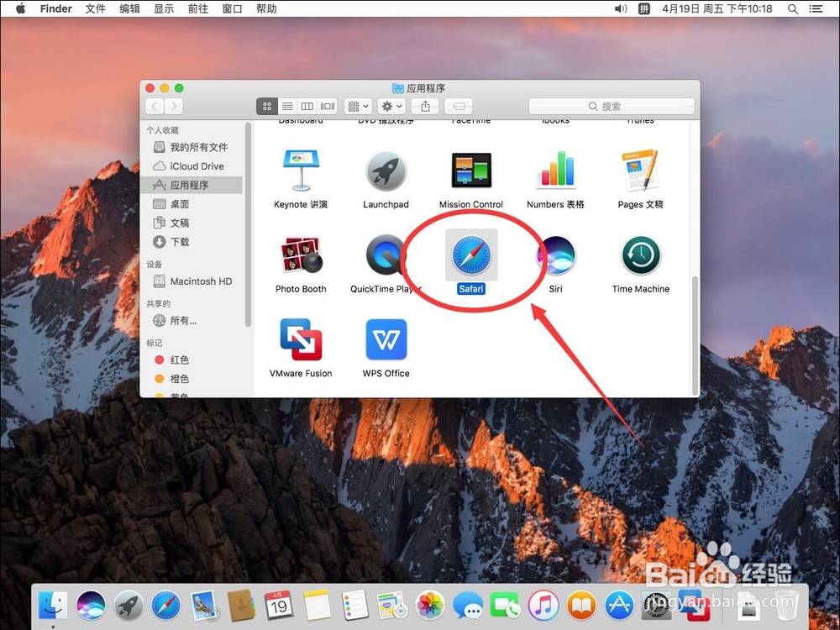This screenshot has height=630, width=840.
Task: Open Reminders icon in the Dock
Action: click(x=354, y=606)
